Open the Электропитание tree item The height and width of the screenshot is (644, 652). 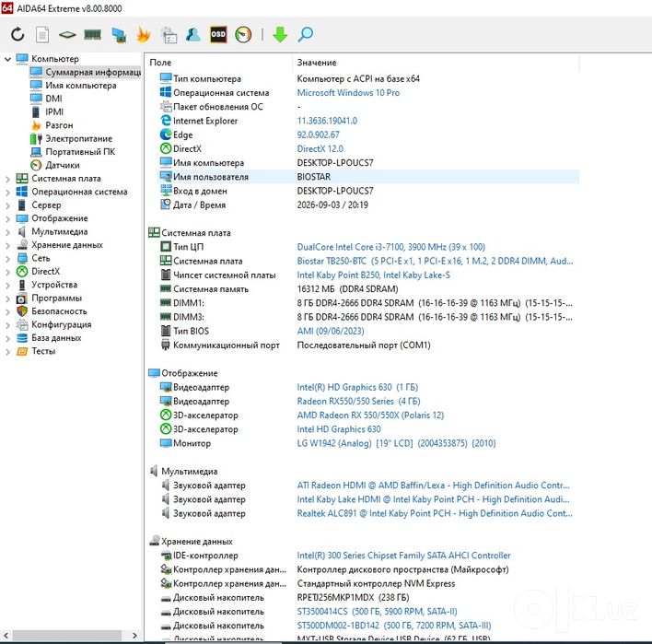click(x=71, y=138)
